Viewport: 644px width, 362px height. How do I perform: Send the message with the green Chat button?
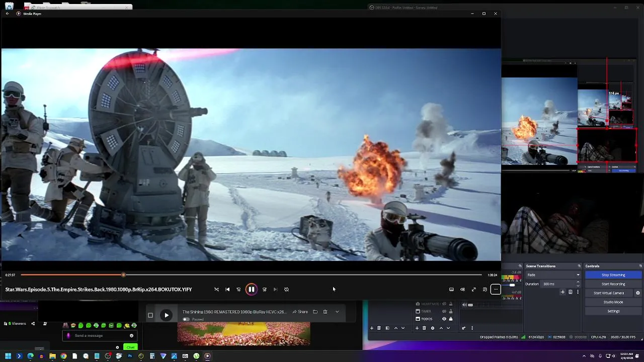tap(130, 347)
